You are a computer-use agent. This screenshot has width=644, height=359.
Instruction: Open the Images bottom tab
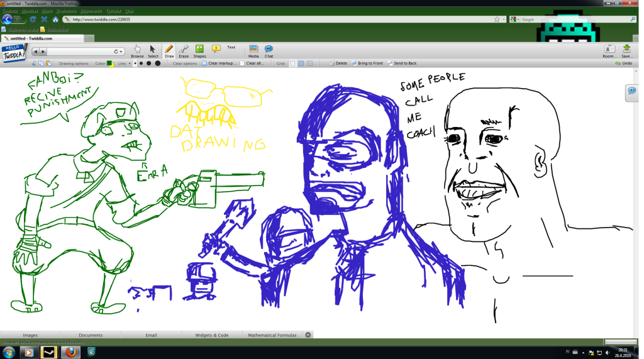click(30, 334)
